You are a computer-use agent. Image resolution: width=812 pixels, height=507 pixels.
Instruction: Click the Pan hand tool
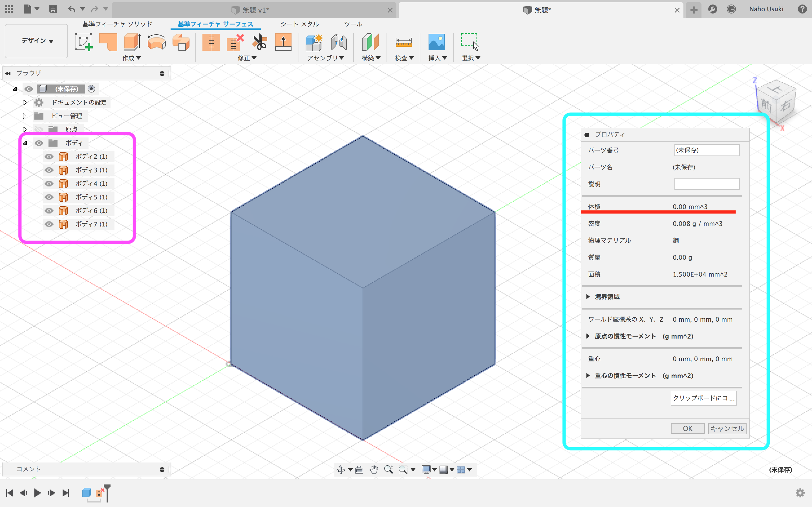point(374,470)
